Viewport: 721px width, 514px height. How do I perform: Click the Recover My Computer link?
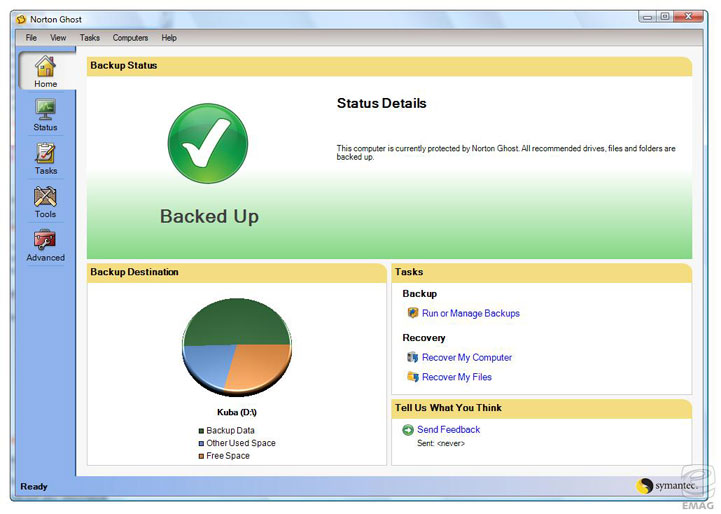click(467, 357)
